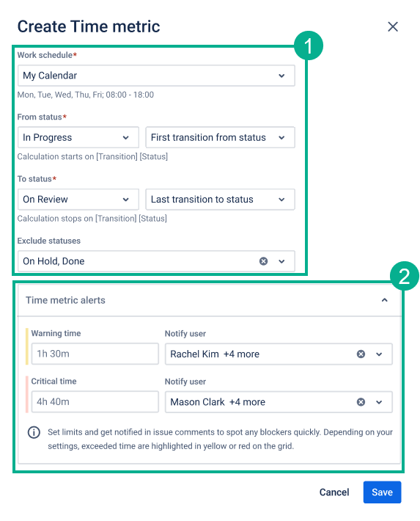Click the info icon beside alert description
Viewport: 420px width, 521px height.
click(x=34, y=432)
